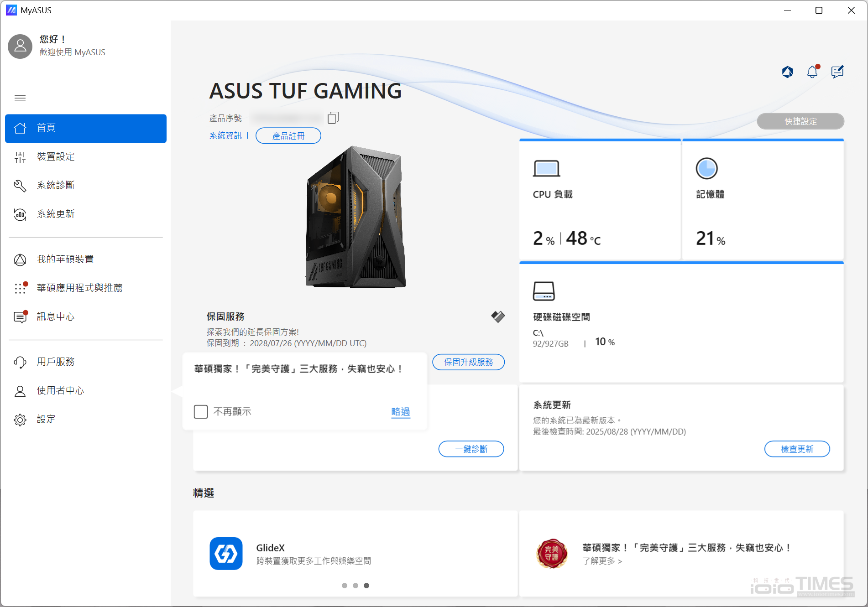The height and width of the screenshot is (607, 868).
Task: Select the first carousel dot
Action: [345, 586]
